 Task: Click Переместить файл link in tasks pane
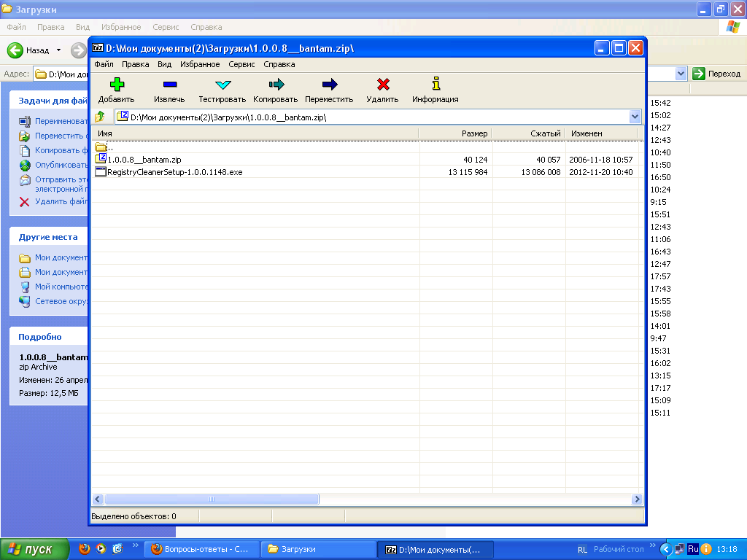coord(61,136)
